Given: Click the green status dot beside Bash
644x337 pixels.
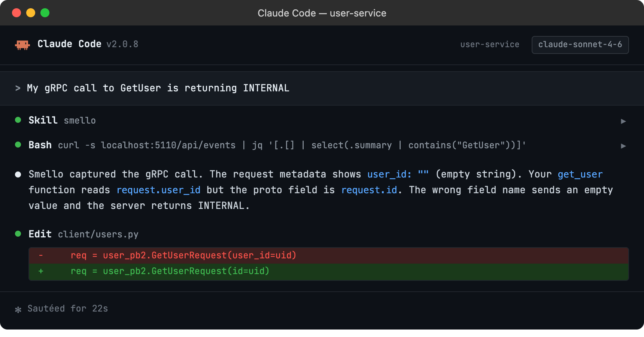Looking at the screenshot, I should (x=18, y=145).
